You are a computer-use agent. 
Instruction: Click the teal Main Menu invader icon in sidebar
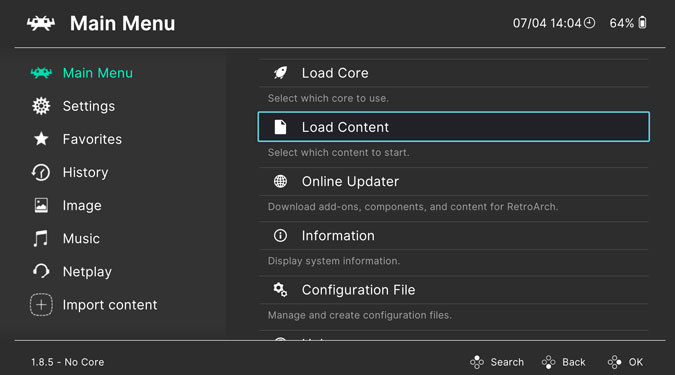pyautogui.click(x=41, y=73)
